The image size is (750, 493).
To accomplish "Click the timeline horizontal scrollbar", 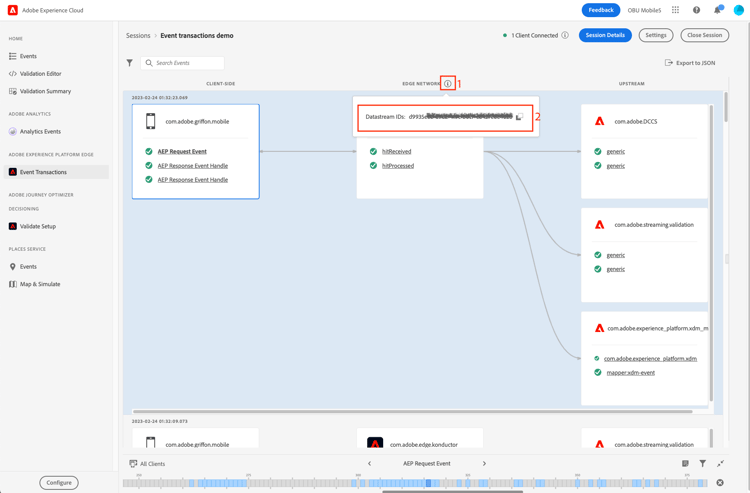I will pos(452,491).
